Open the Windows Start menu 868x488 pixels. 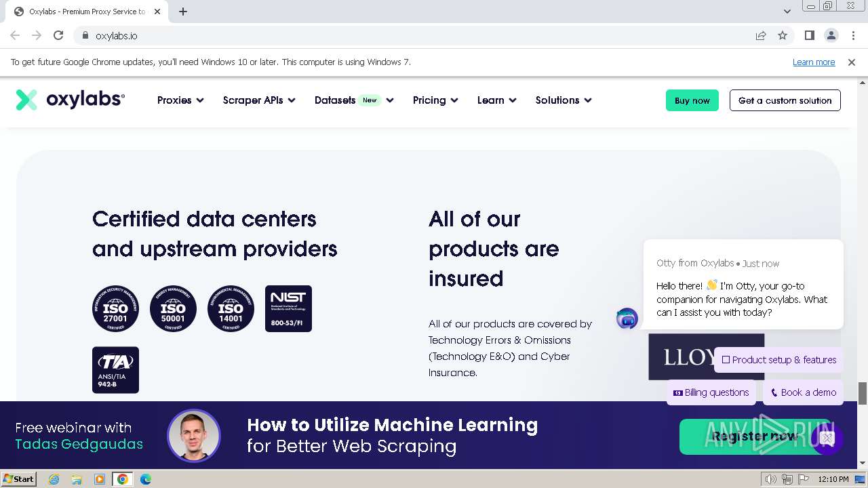pos(19,479)
